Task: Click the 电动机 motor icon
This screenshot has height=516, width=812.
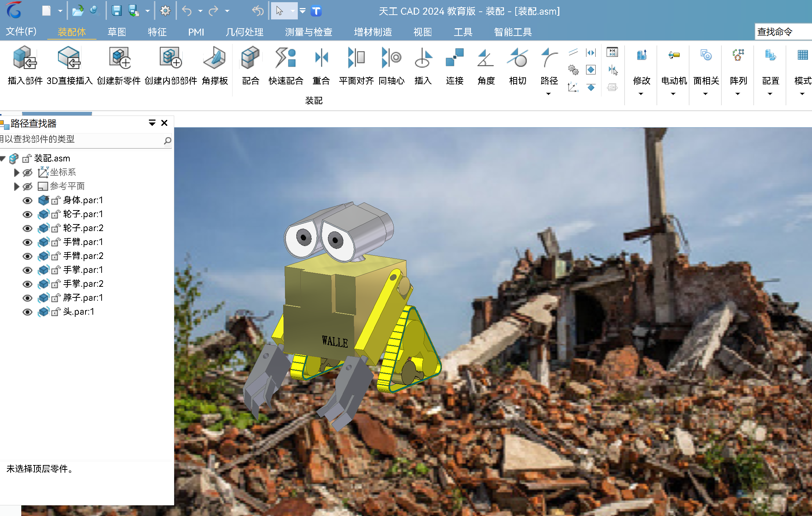Action: click(674, 55)
